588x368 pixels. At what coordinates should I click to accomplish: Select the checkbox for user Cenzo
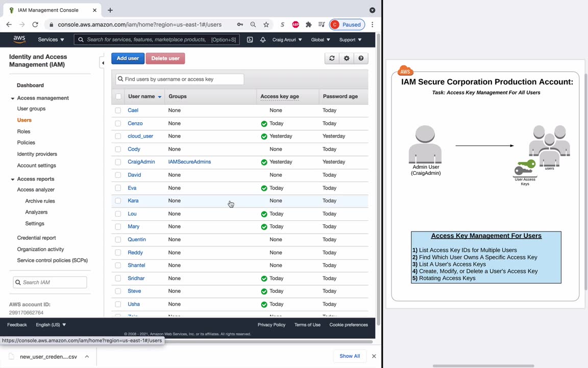[x=118, y=123]
